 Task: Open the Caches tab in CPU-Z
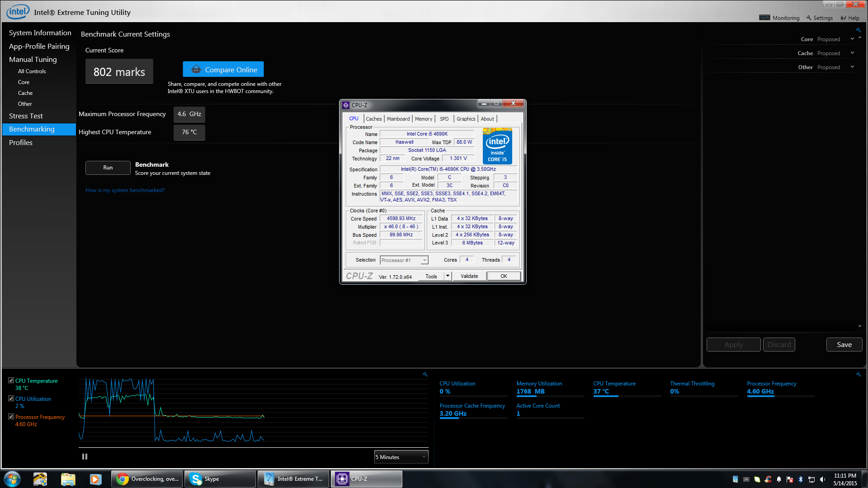pyautogui.click(x=374, y=119)
